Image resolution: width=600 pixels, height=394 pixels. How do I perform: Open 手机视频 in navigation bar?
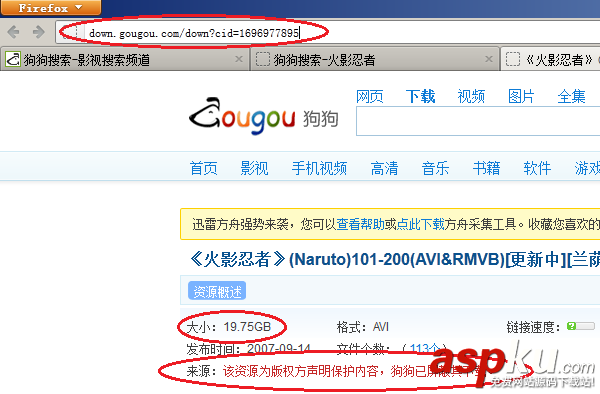coord(320,168)
